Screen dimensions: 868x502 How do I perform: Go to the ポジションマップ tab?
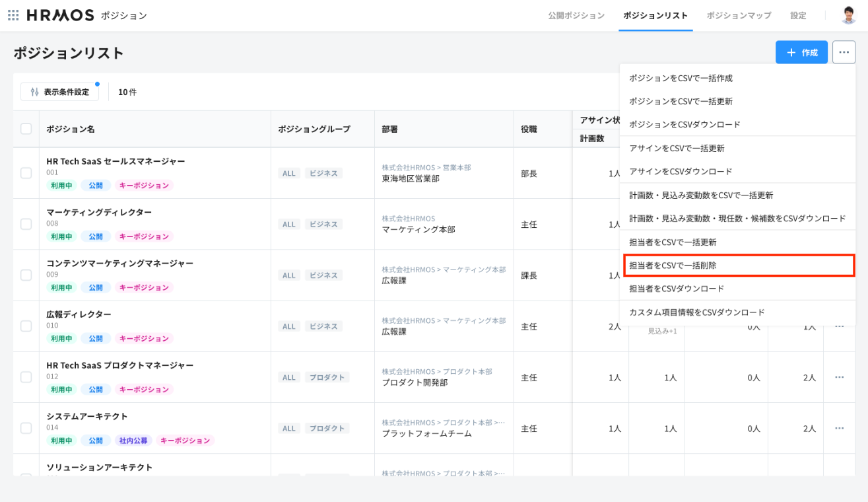pyautogui.click(x=739, y=15)
